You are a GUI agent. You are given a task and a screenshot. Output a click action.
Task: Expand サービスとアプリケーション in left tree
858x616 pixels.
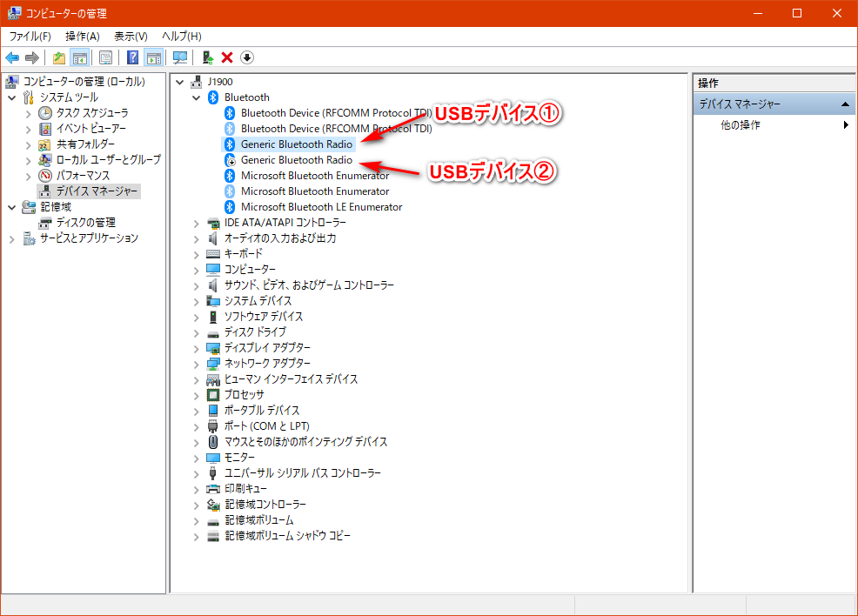pyautogui.click(x=12, y=238)
